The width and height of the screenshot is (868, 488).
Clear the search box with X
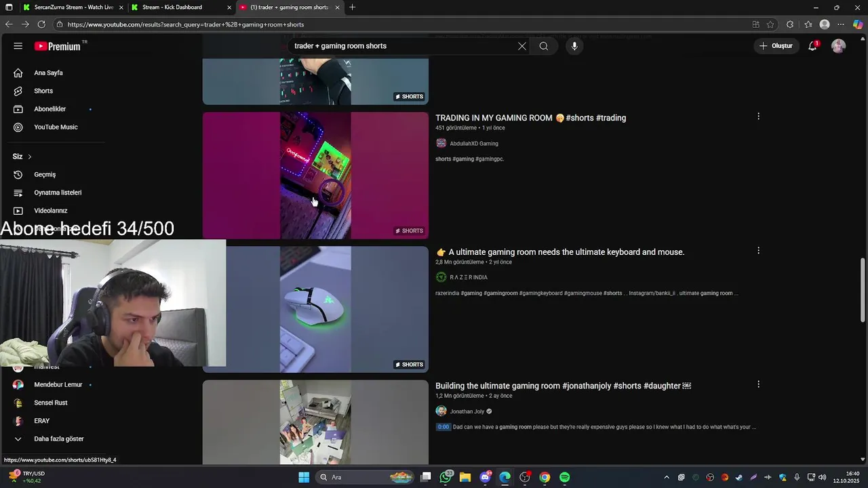[522, 46]
